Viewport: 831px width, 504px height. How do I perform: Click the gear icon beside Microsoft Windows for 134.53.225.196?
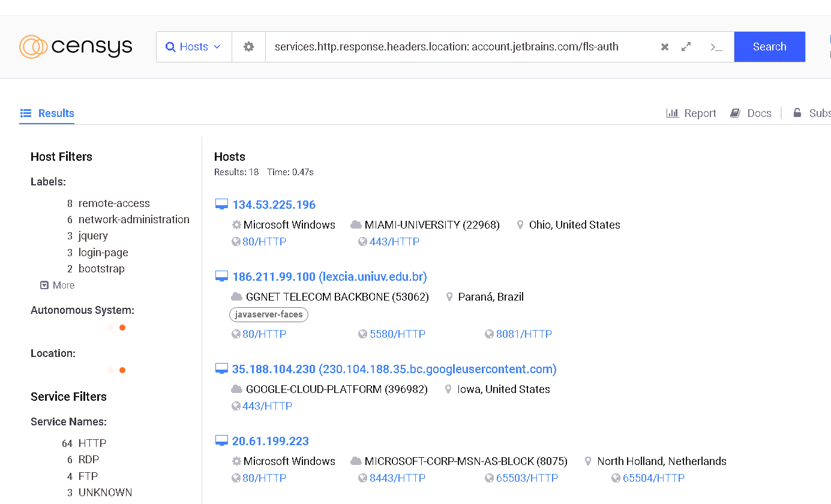click(236, 225)
